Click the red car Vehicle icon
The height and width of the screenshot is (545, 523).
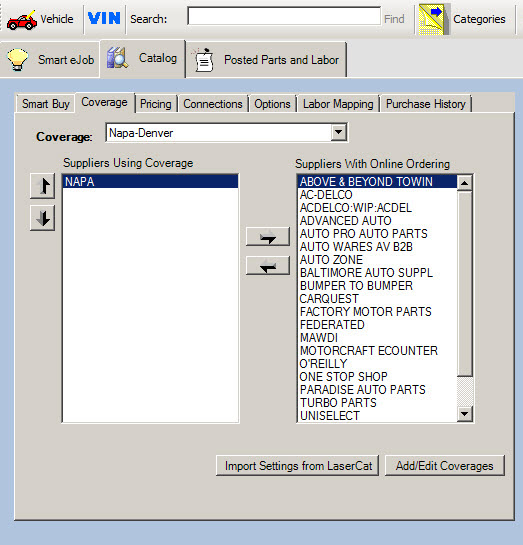[x=22, y=20]
